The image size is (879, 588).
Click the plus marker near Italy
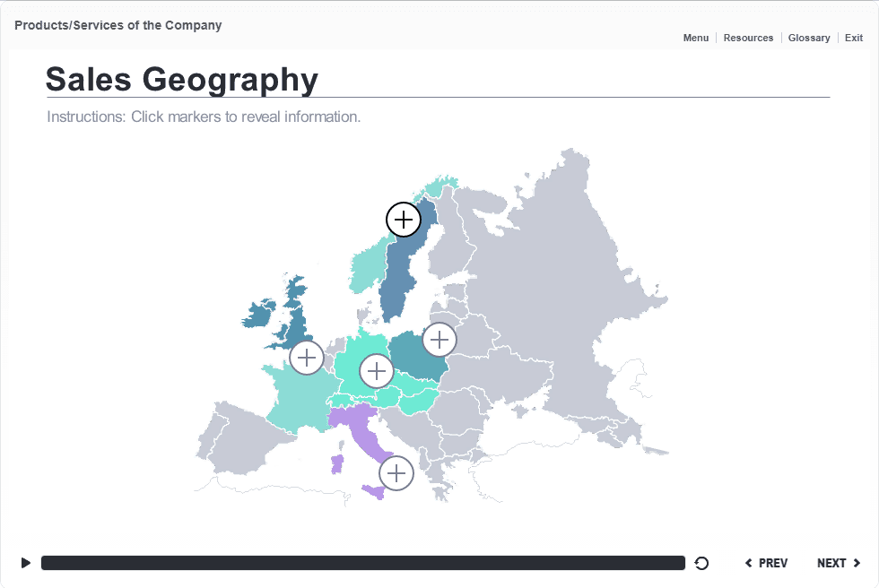coord(395,472)
